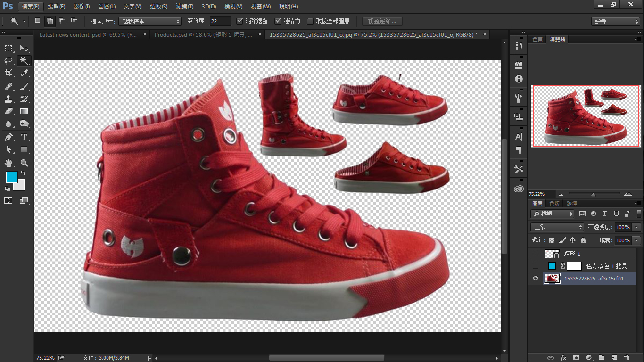Viewport: 644px width, 362px height.
Task: Select the Clone Stamp tool
Action: pos(8,99)
